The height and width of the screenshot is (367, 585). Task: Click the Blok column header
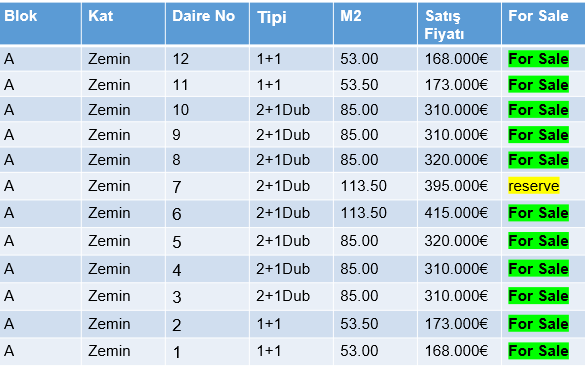coord(40,23)
